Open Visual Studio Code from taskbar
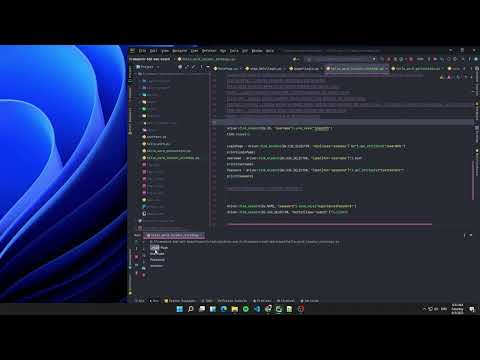The height and width of the screenshot is (360, 480). 257,309
